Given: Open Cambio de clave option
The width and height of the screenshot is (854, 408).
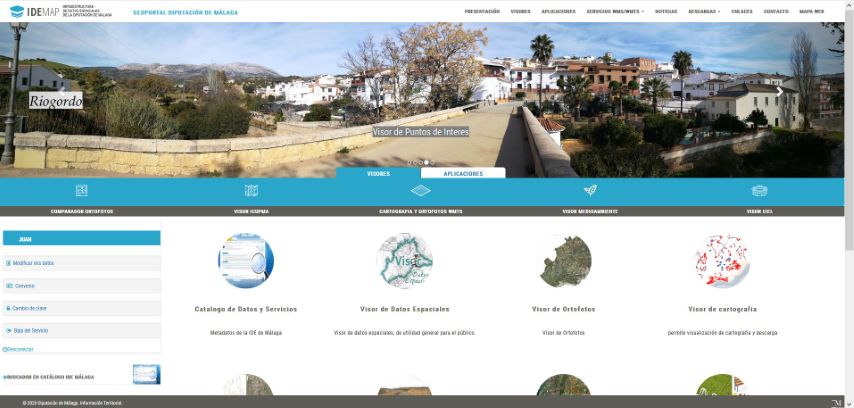Looking at the screenshot, I should [32, 308].
